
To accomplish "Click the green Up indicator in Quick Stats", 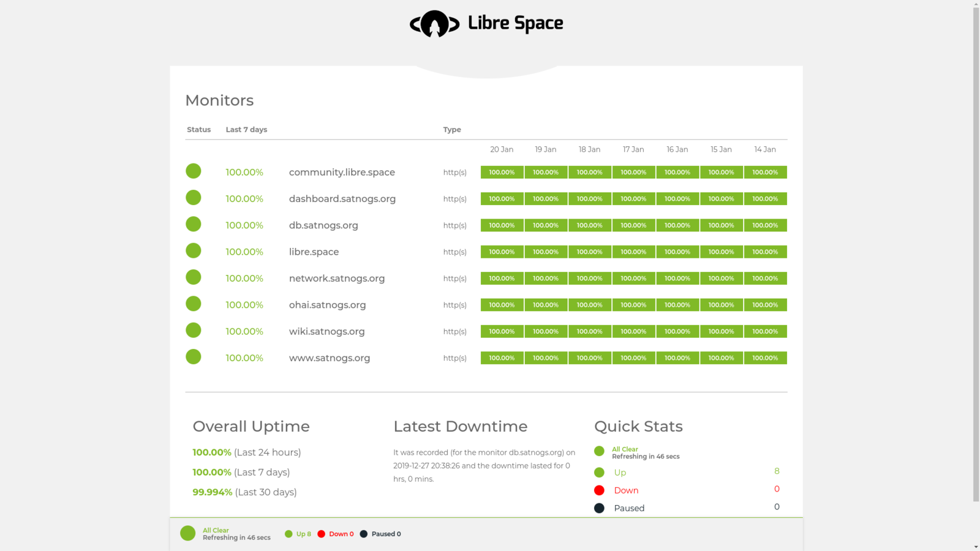I will pyautogui.click(x=600, y=473).
